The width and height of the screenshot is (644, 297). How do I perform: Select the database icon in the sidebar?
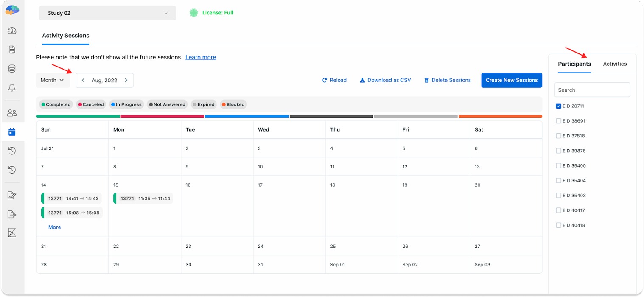12,68
